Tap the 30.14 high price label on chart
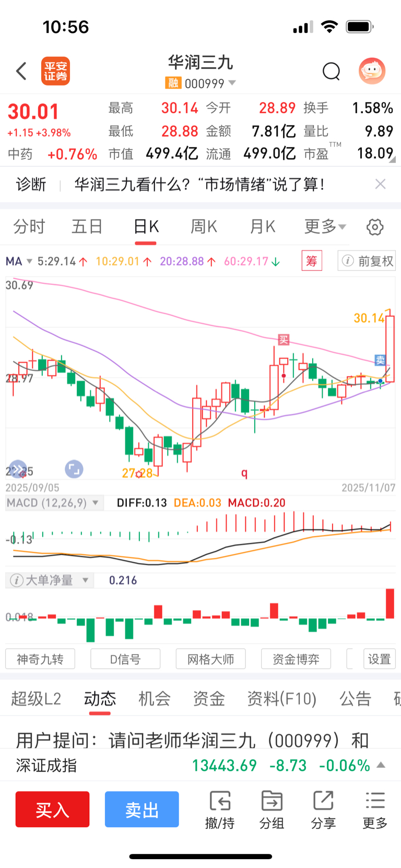401x868 pixels. click(x=369, y=318)
